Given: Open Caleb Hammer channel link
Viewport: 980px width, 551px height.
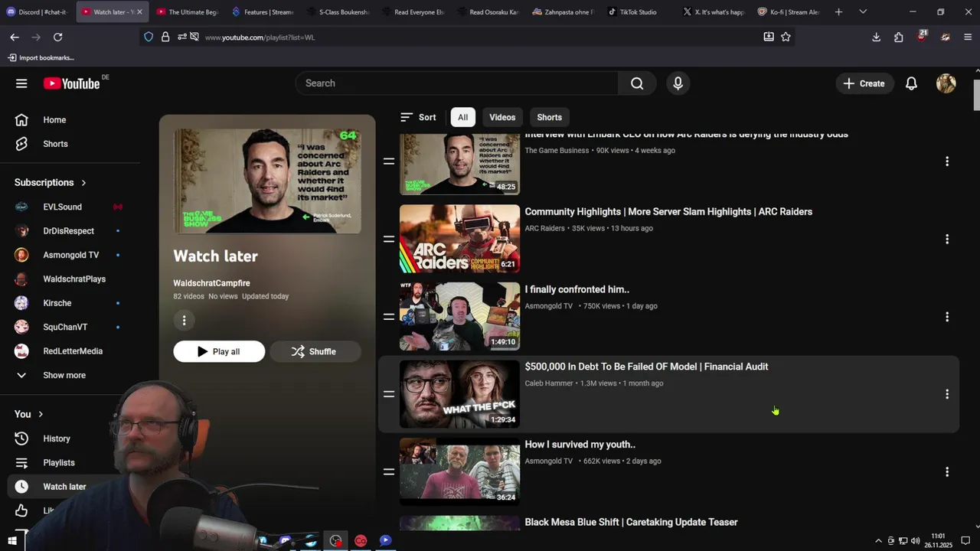Looking at the screenshot, I should pyautogui.click(x=548, y=383).
